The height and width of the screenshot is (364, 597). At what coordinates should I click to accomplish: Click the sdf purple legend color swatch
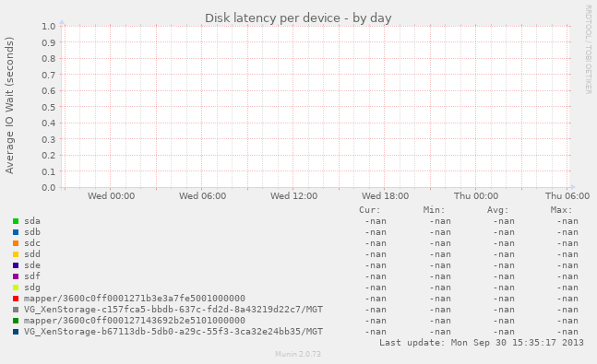point(16,276)
